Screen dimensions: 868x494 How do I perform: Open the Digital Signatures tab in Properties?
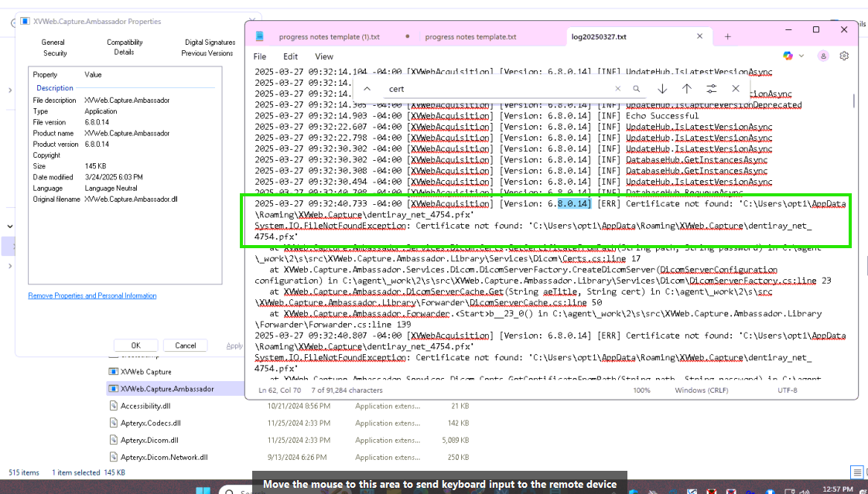210,42
